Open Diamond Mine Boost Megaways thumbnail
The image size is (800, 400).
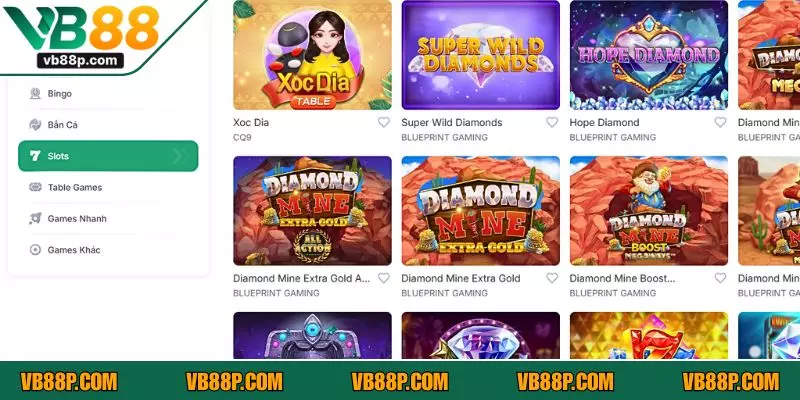[648, 211]
